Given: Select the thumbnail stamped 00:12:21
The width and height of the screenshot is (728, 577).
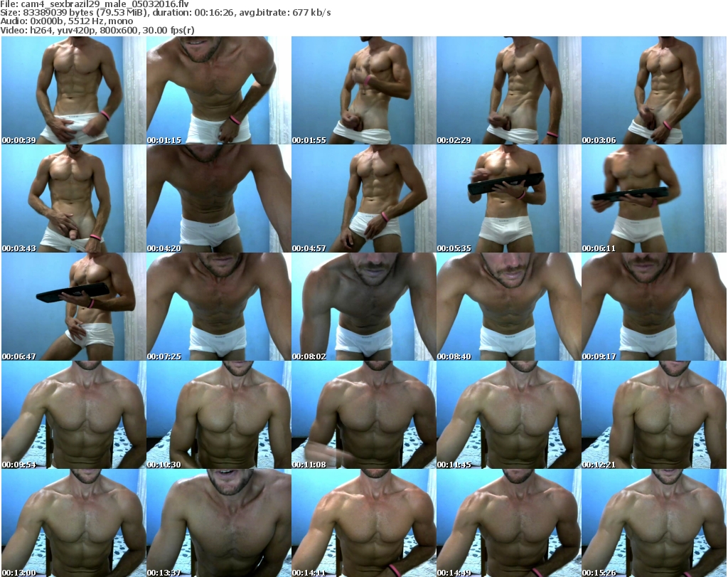Looking at the screenshot, I should pos(654,415).
